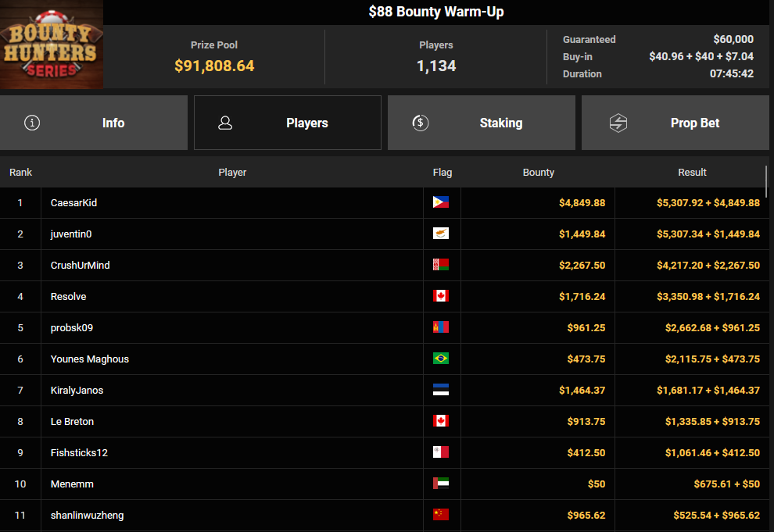Viewport: 774px width, 532px height.
Task: Click the China flag for shanlinwuzheng
Action: 441,515
